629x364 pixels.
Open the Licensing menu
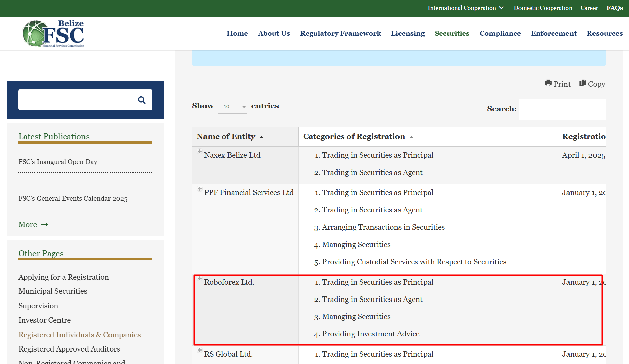408,33
